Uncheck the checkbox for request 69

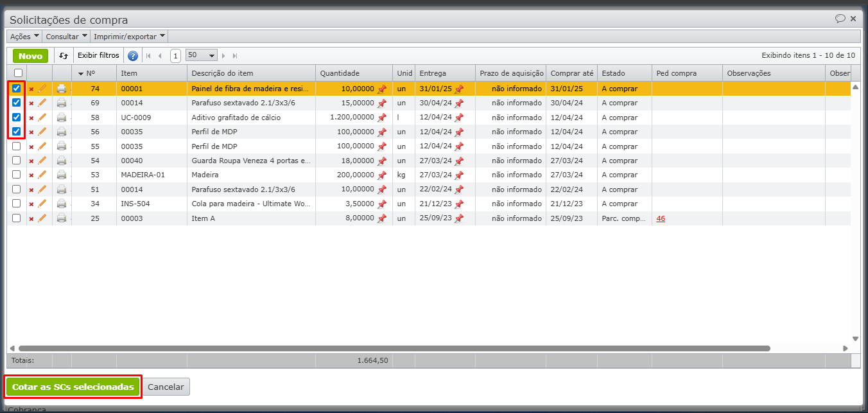[x=17, y=103]
